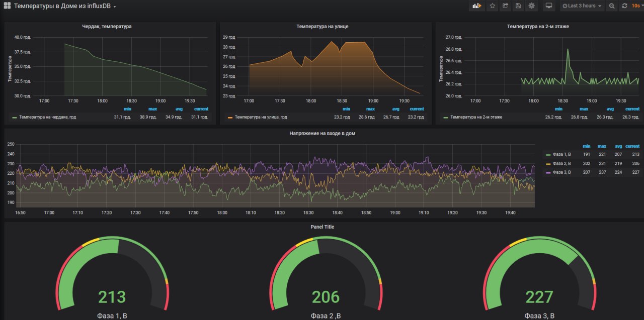Click attic max value 38.9 грд.
This screenshot has width=644, height=320.
148,117
